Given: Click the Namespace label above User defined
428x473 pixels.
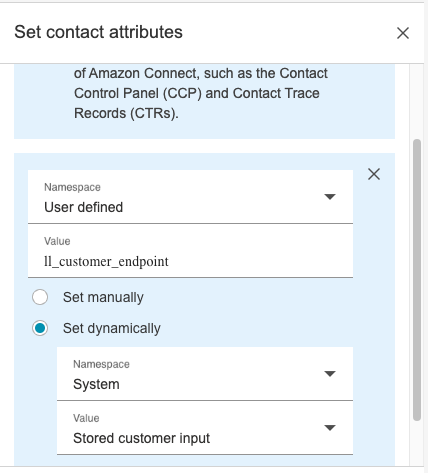Looking at the screenshot, I should pos(72,187).
